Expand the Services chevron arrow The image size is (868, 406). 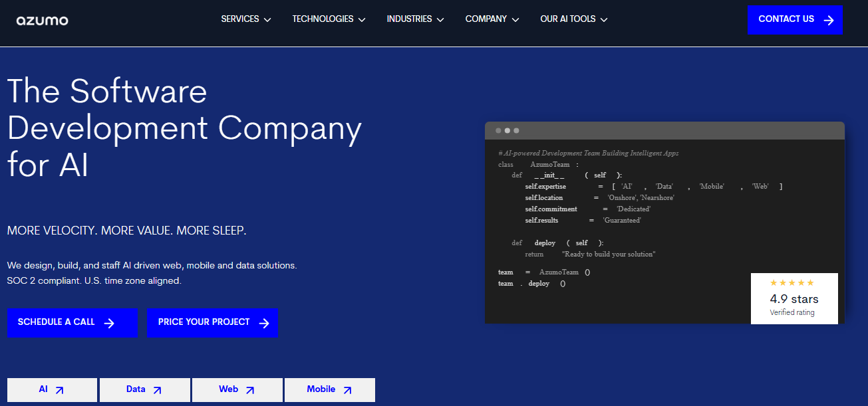tap(267, 20)
